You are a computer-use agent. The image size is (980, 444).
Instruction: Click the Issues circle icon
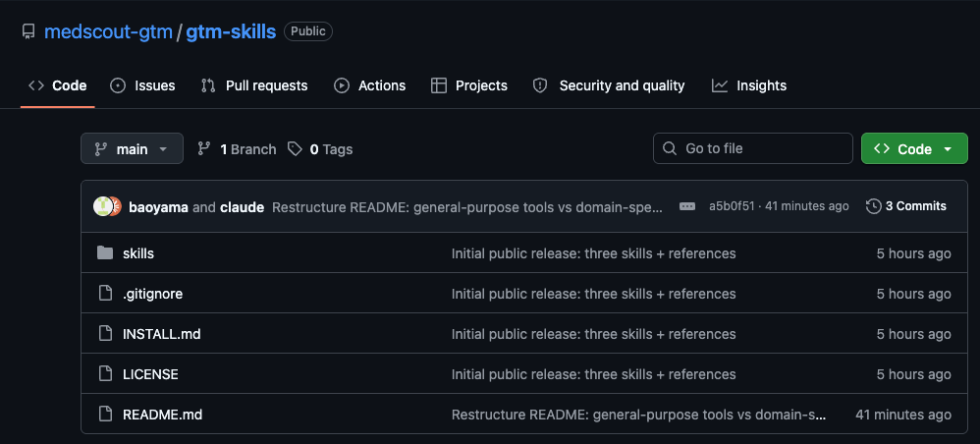(118, 85)
